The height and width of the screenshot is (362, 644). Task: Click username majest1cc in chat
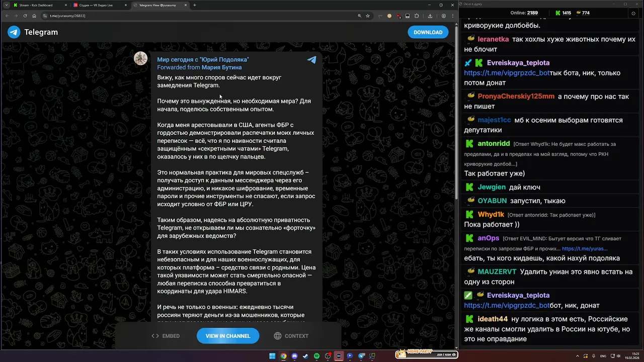click(494, 120)
